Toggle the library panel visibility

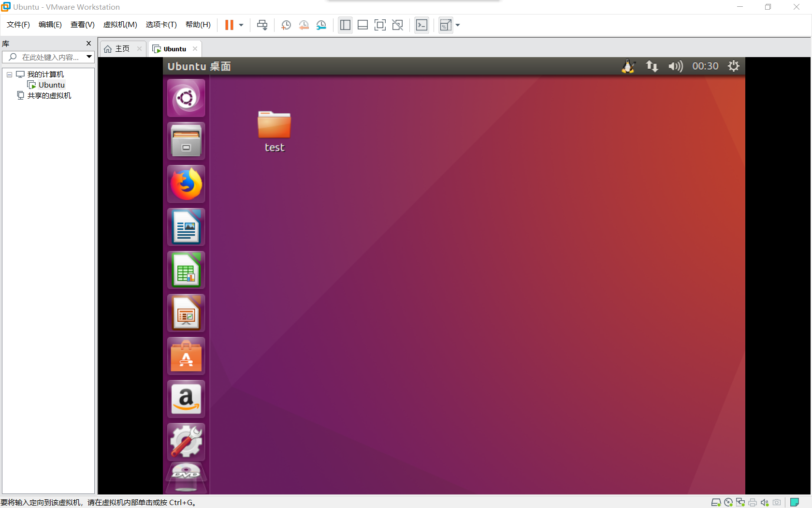[345, 25]
